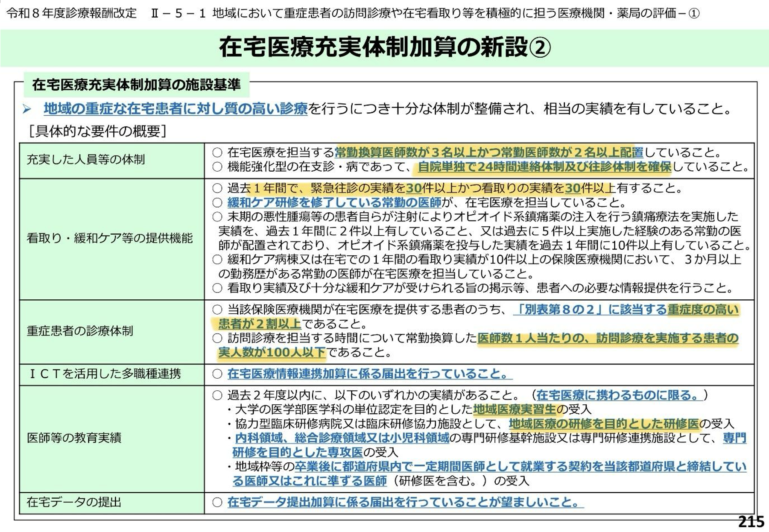
Task: Click the page number 215
Action: tap(751, 522)
